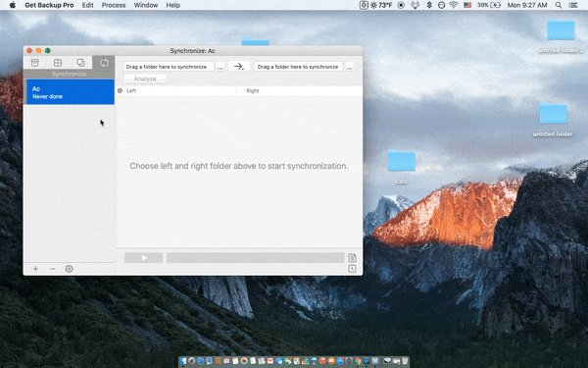
Task: Click the right folder drop field
Action: [x=299, y=67]
